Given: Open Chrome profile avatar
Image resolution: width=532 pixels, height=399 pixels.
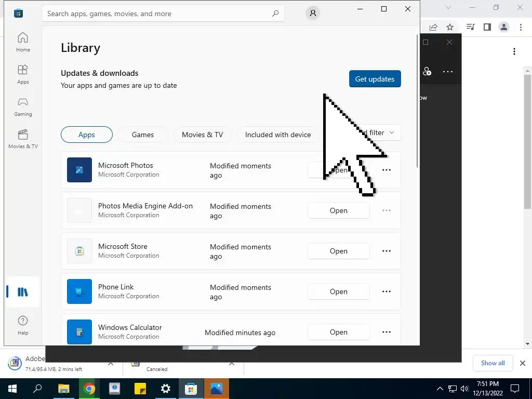Looking at the screenshot, I should 504,27.
